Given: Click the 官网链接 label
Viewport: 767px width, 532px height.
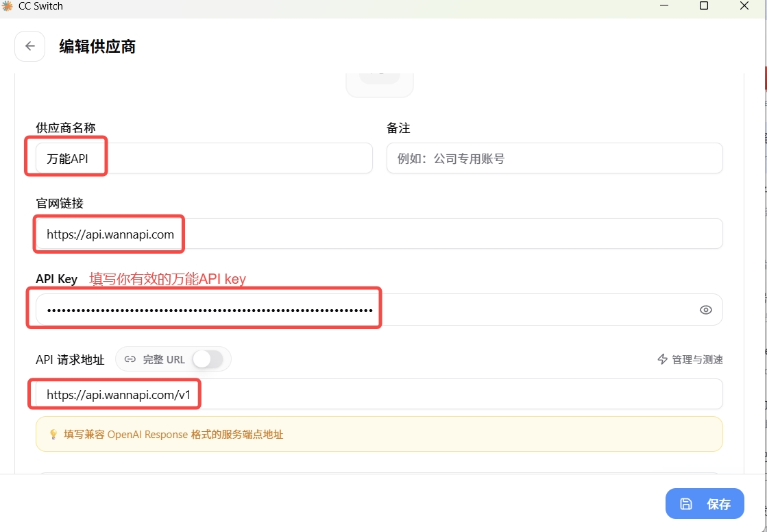Looking at the screenshot, I should click(x=60, y=203).
